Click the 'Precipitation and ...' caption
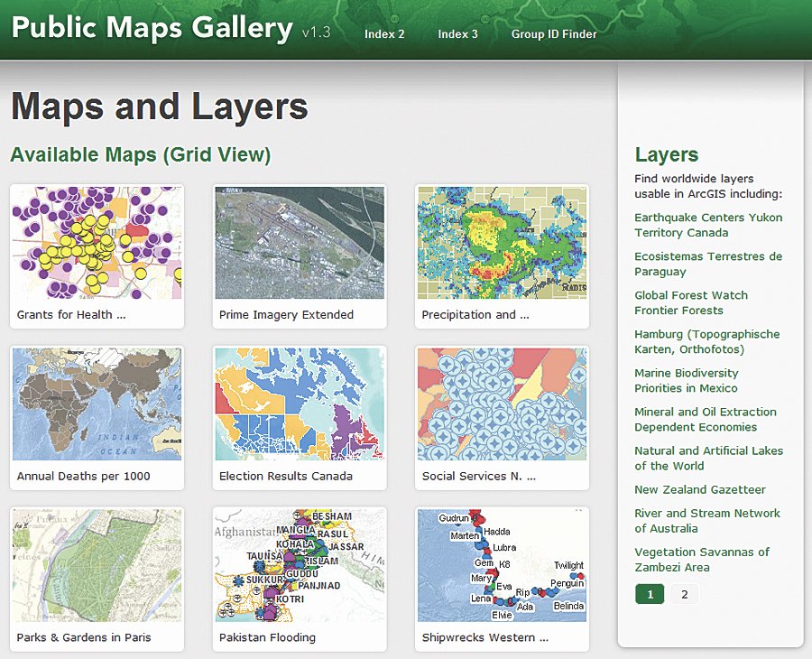 click(x=475, y=315)
